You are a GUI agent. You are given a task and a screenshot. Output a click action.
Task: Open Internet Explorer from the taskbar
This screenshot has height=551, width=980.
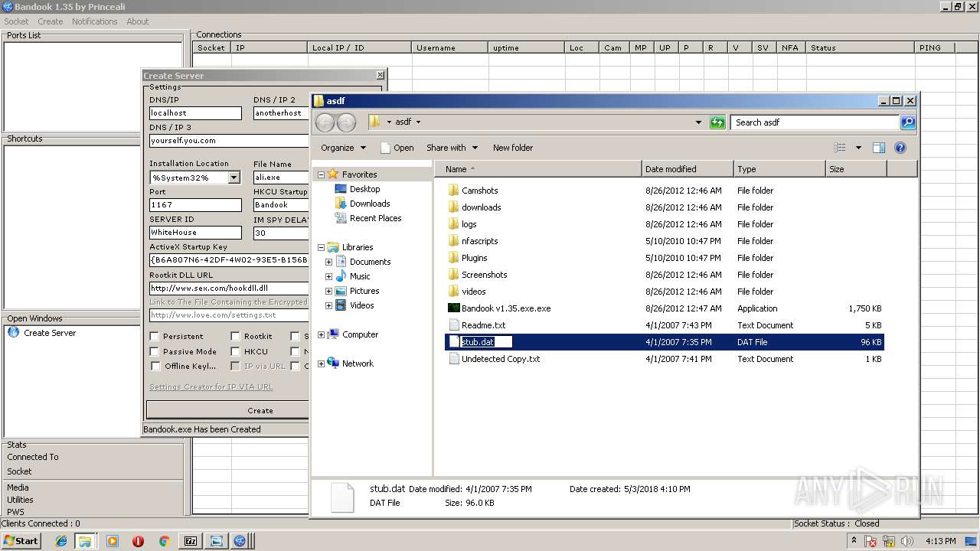pyautogui.click(x=61, y=541)
